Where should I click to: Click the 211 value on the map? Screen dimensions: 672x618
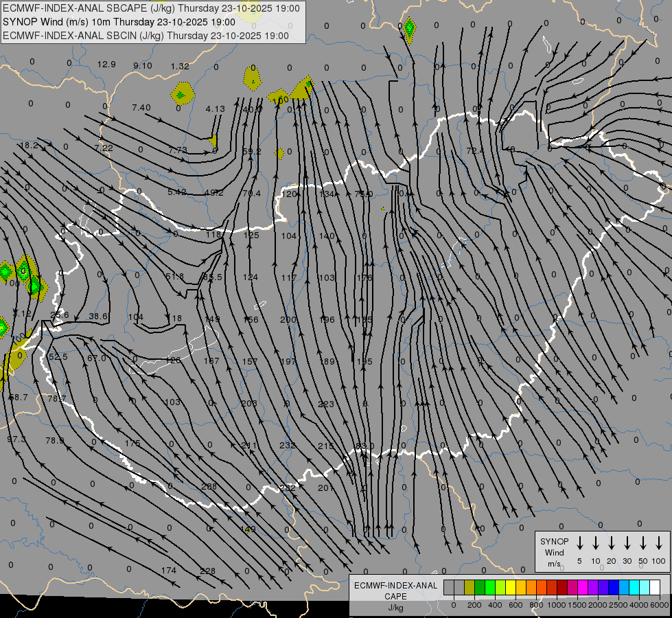tap(248, 445)
